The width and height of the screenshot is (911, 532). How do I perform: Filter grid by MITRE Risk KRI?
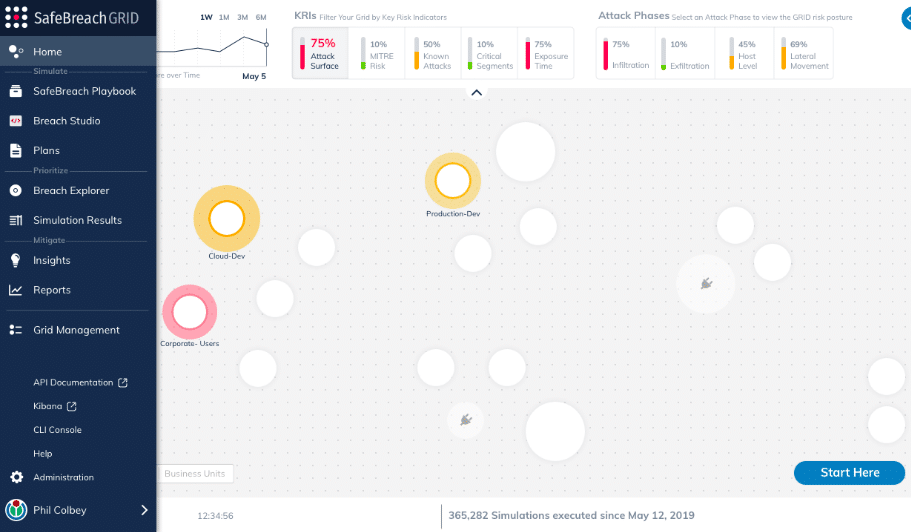point(376,53)
